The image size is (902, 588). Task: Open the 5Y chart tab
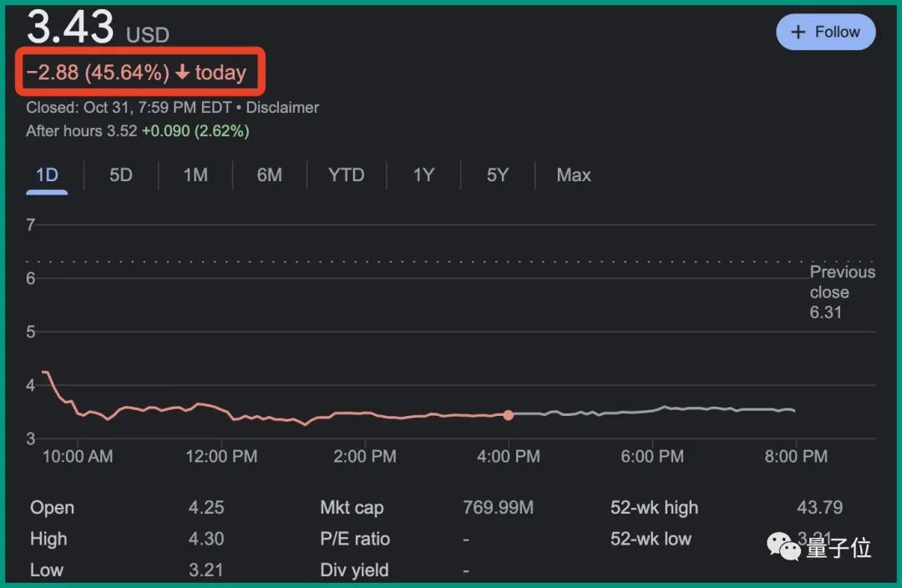497,175
